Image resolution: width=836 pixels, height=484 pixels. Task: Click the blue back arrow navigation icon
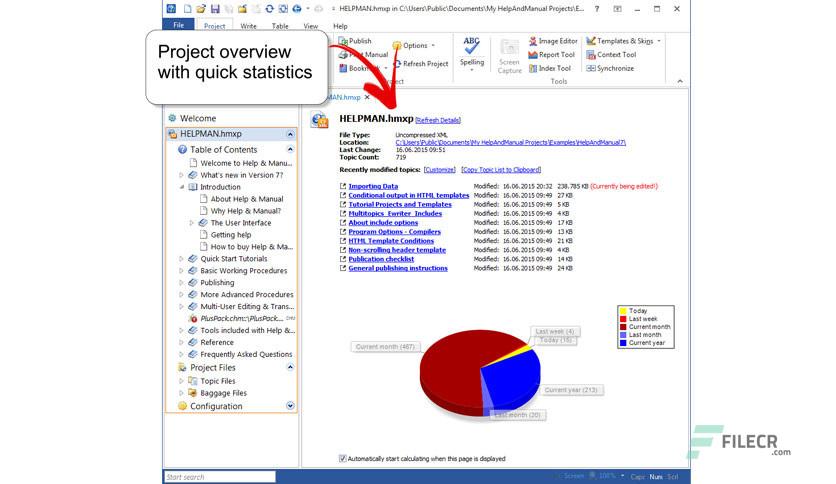[297, 9]
